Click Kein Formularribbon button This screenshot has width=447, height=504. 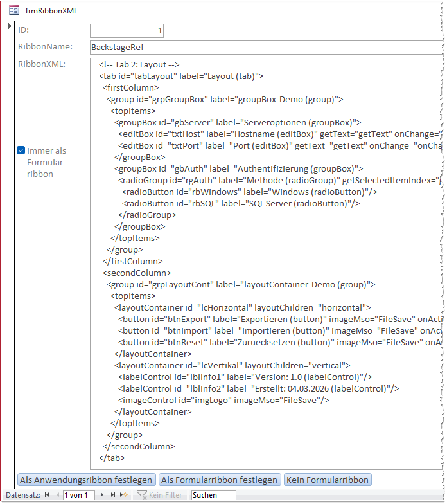coord(328,480)
